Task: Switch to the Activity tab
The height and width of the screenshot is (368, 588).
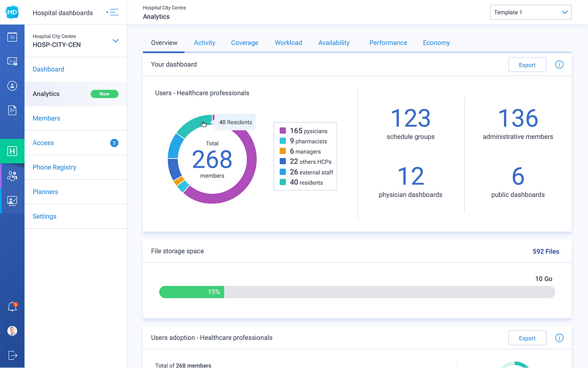Action: pos(204,43)
